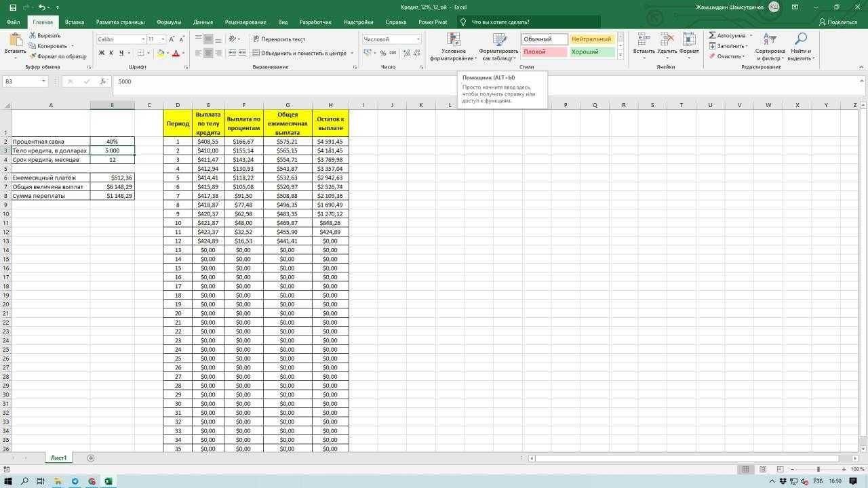Open the Calibri font name dropdown
This screenshot has height=488, width=868.
tap(143, 39)
